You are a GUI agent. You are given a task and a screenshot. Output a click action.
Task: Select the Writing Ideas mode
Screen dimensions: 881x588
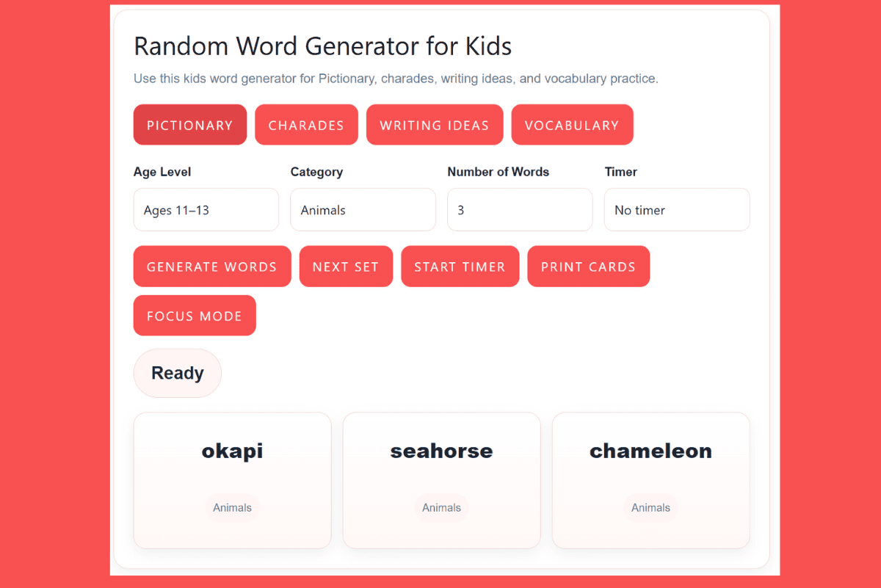click(434, 125)
